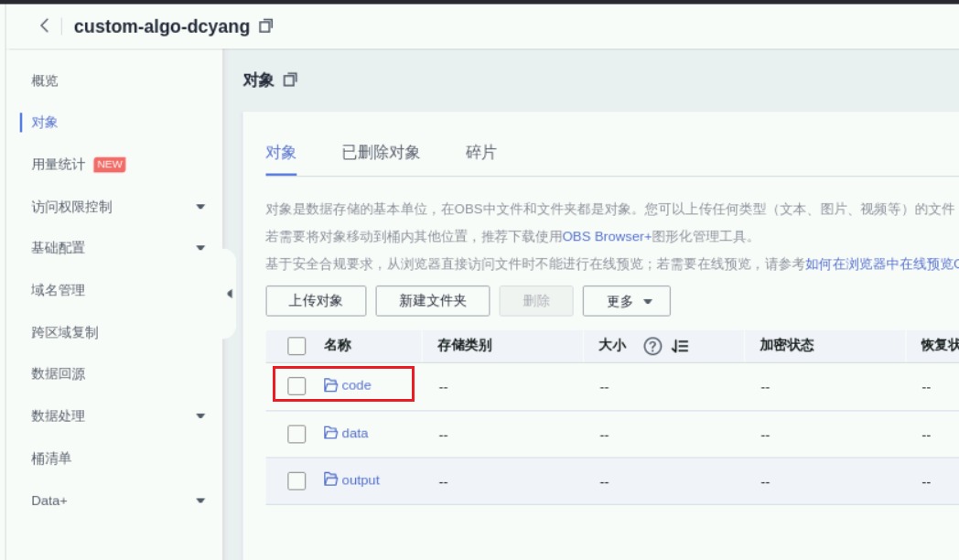This screenshot has width=959, height=560.
Task: Select the data folder checkbox
Action: click(x=296, y=434)
